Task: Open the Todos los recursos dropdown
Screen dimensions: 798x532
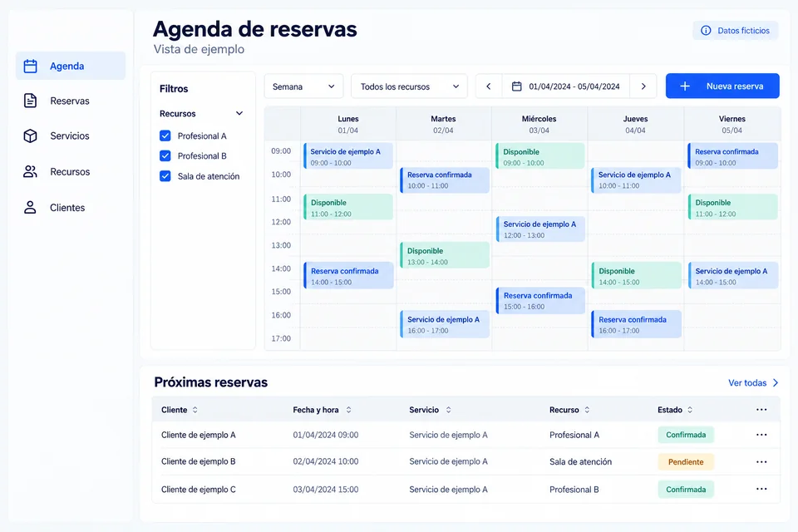Action: coord(409,86)
